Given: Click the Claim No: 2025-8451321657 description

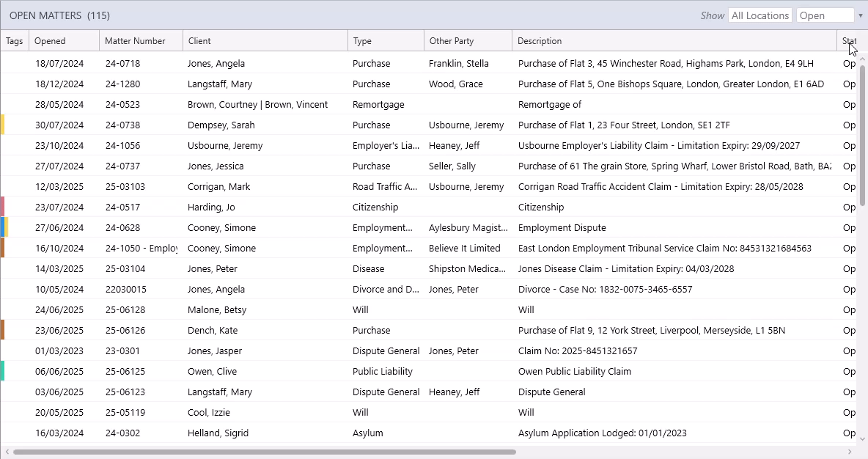Looking at the screenshot, I should (x=578, y=350).
